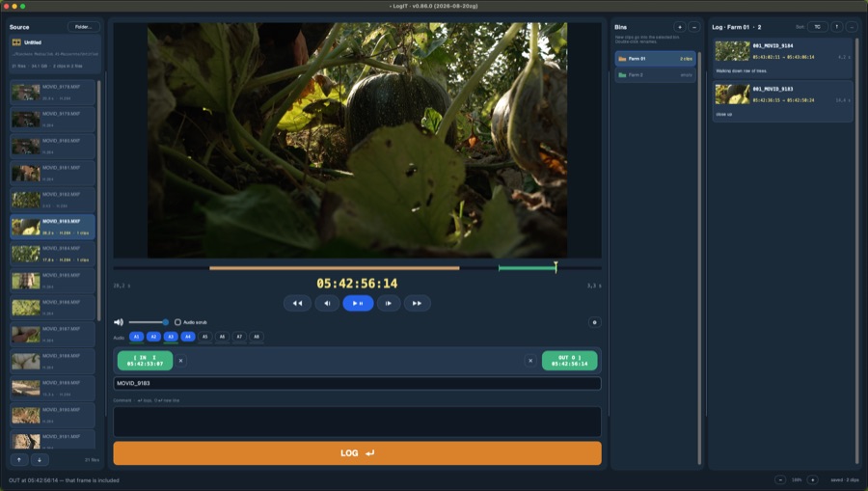Screen dimensions: 868x491
Task: Zoom in with the status bar plus button
Action: click(x=813, y=480)
